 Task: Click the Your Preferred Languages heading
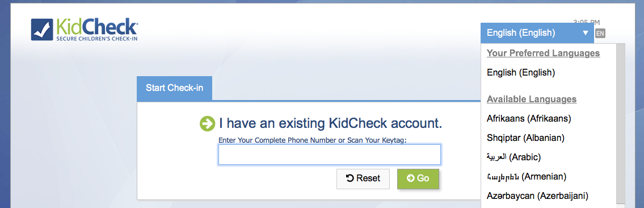(x=544, y=53)
